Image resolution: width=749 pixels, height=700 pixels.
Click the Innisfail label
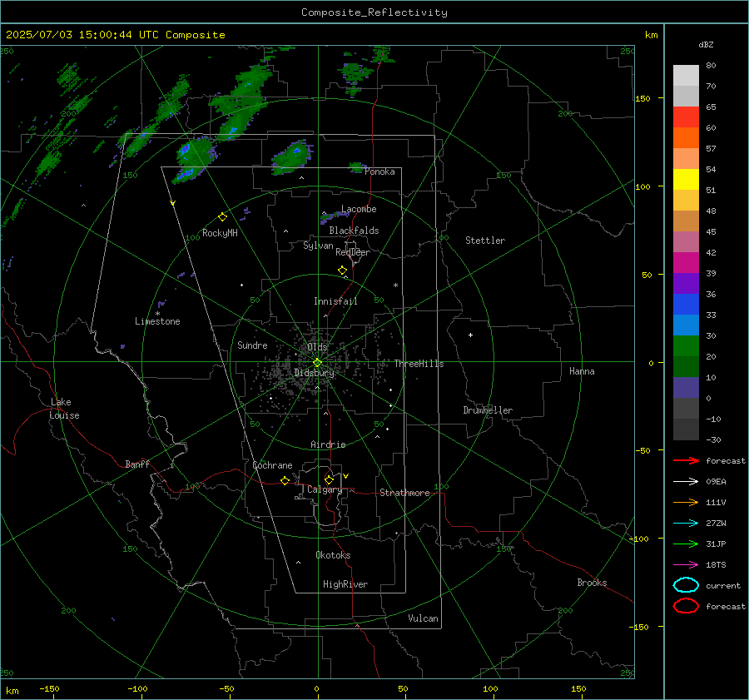[x=335, y=301]
